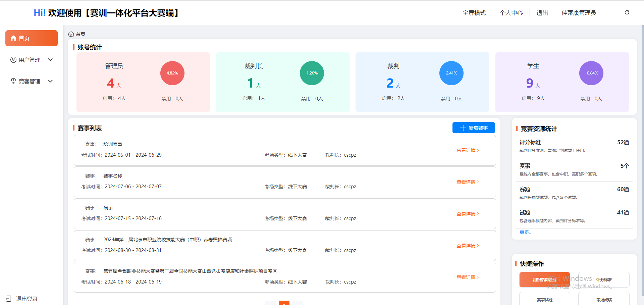Click the 组织结构管理 quick action button
The image size is (644, 305).
pos(545,279)
